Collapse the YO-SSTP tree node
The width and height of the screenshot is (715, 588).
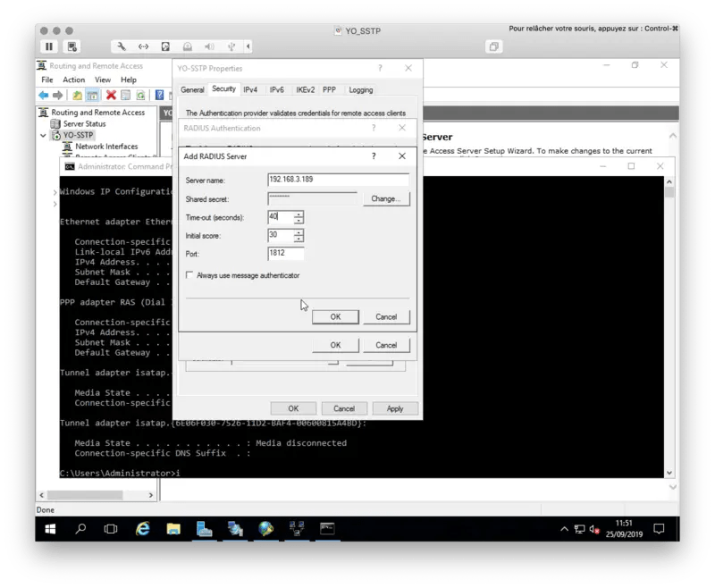[x=43, y=135]
